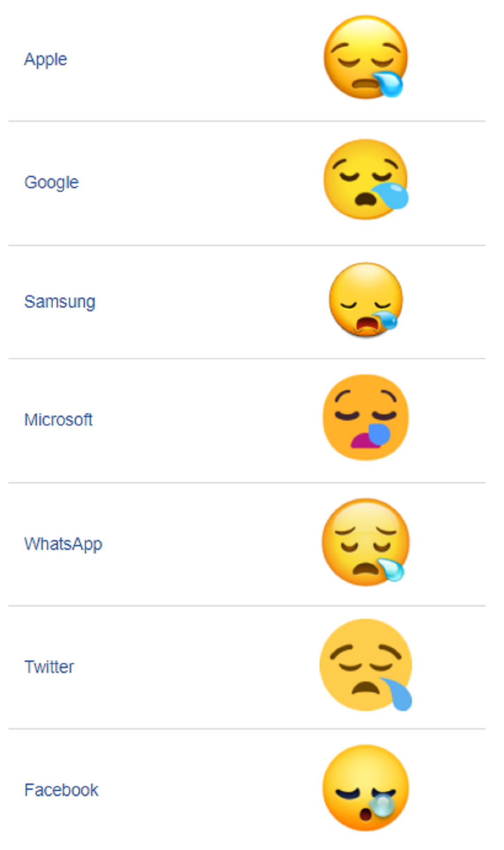Click the pink mouth on Microsoft's emoji
504x850 pixels.
tap(364, 440)
